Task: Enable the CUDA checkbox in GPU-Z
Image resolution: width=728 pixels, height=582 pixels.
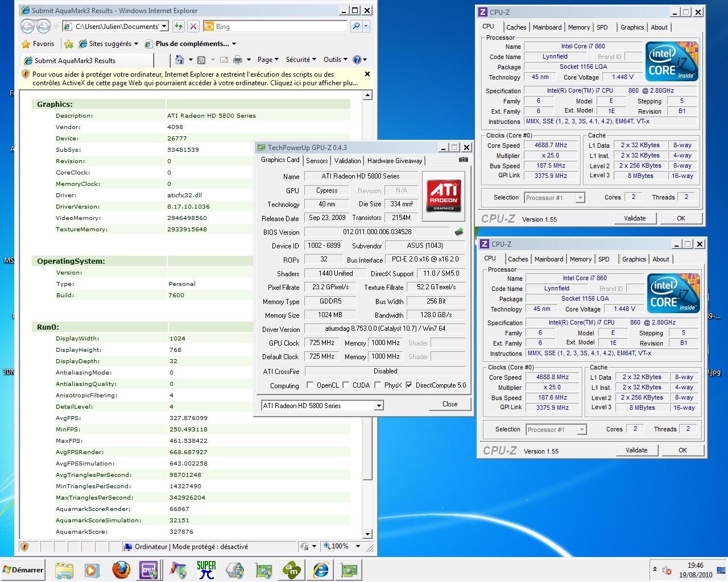Action: pyautogui.click(x=346, y=385)
